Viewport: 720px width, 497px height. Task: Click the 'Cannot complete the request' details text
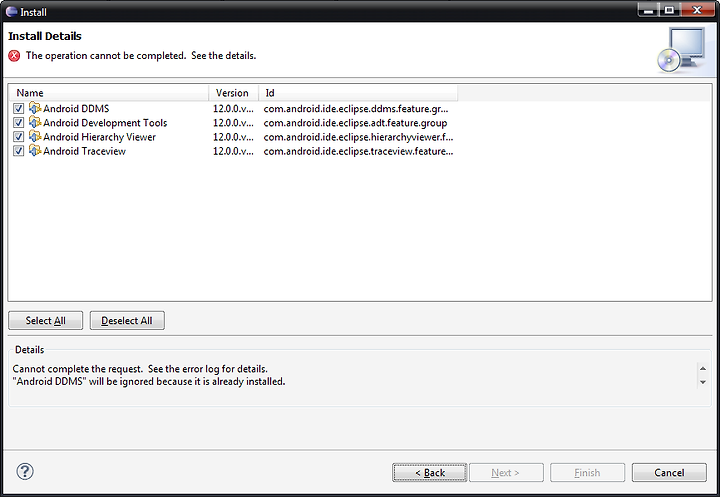click(140, 369)
